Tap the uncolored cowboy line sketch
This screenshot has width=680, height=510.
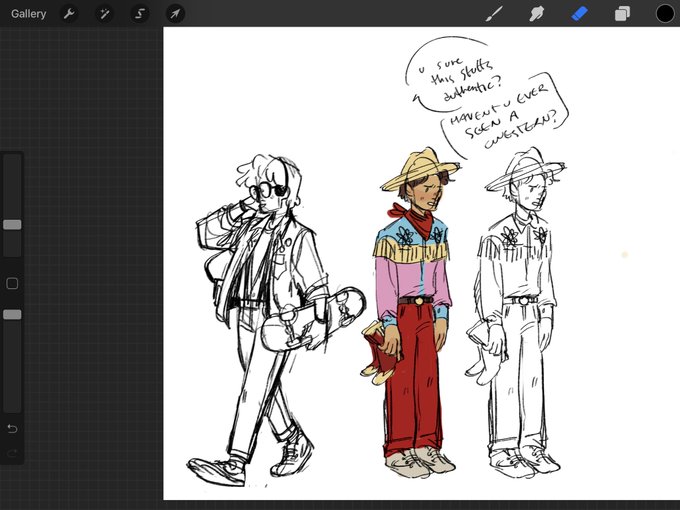518,312
